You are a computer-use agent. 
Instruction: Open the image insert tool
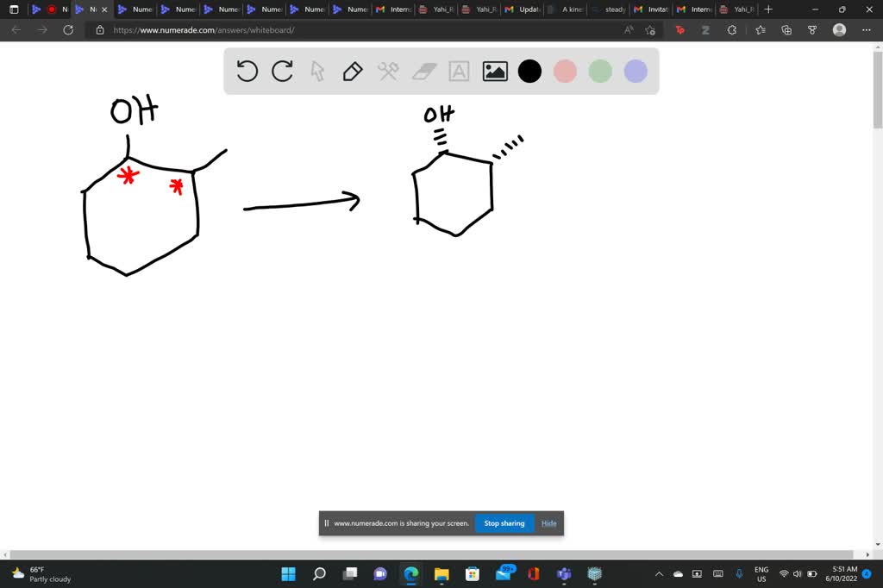pyautogui.click(x=493, y=71)
